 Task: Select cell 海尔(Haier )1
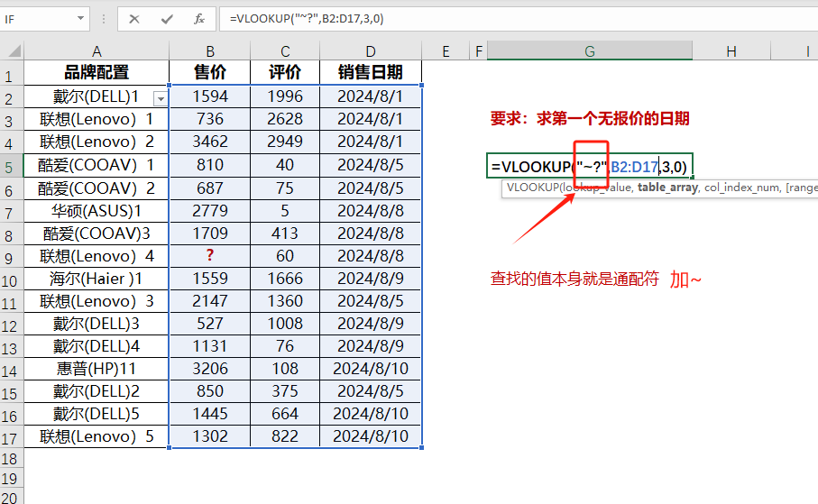click(97, 279)
